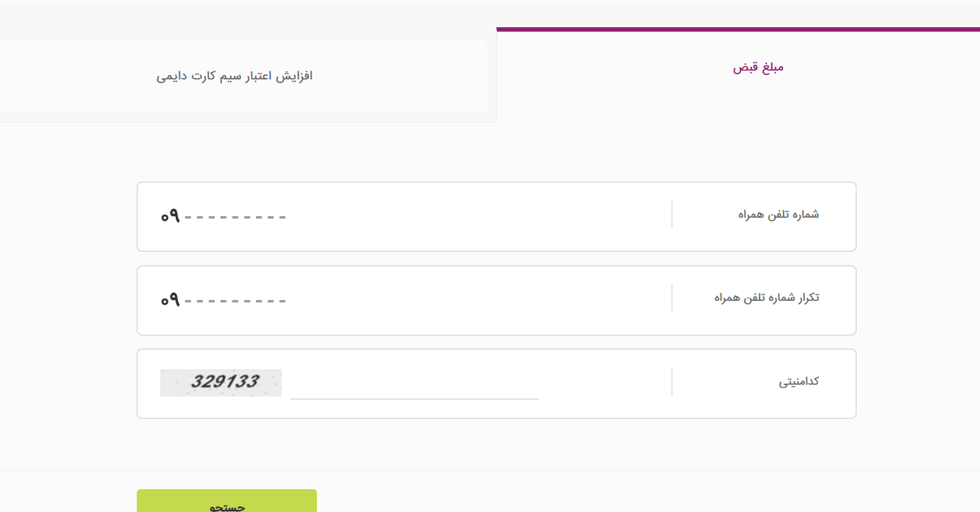The height and width of the screenshot is (512, 980).
Task: Refresh the 329133 captcha image
Action: tap(221, 383)
